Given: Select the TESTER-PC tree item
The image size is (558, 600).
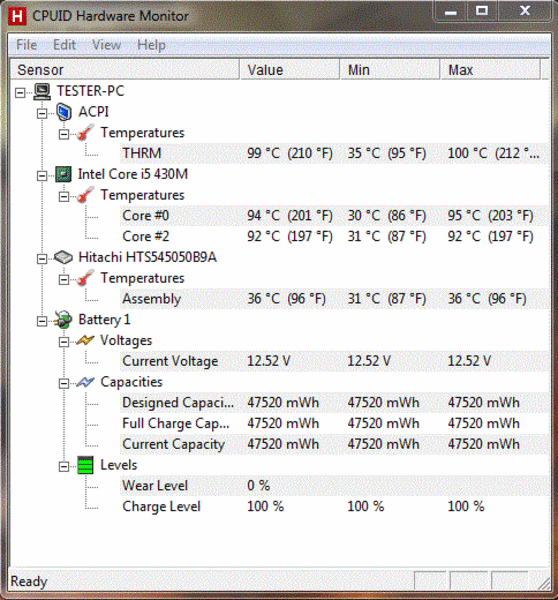Looking at the screenshot, I should [91, 91].
